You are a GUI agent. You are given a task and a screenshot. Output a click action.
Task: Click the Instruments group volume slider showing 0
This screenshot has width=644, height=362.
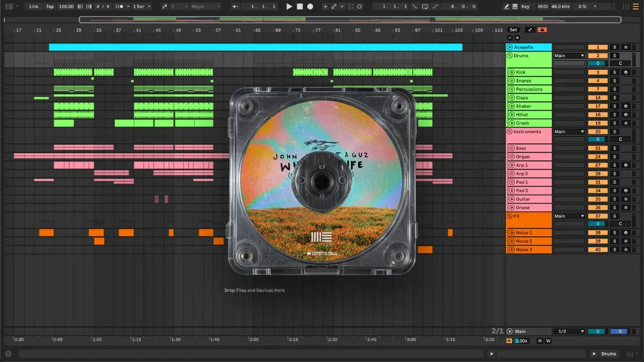tap(598, 139)
